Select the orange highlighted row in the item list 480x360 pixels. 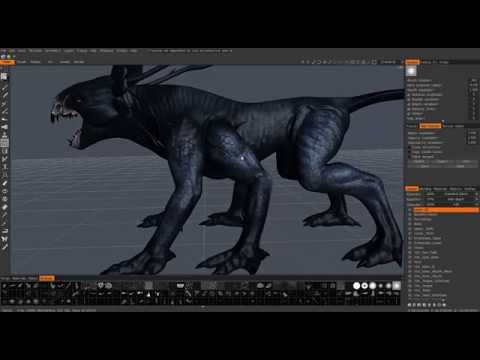pyautogui.click(x=446, y=210)
